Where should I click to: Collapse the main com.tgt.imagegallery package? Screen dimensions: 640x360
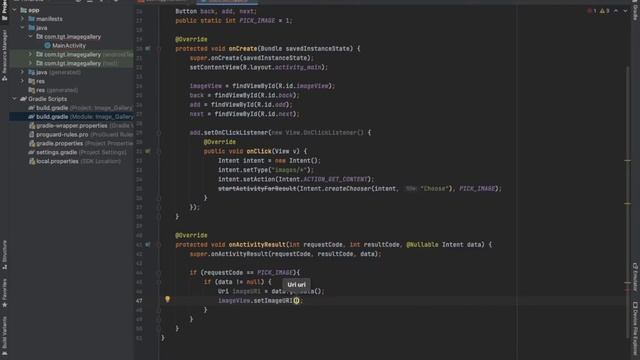coord(31,37)
